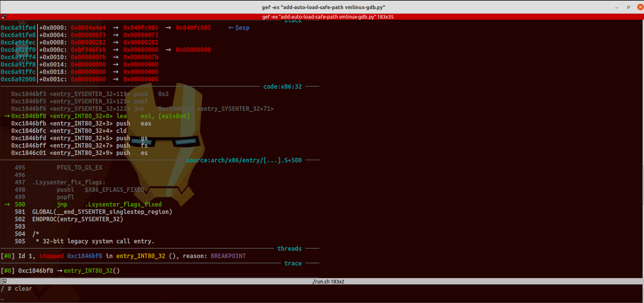The image size is (644, 303).
Task: Click the code:x86:32 section header
Action: pyautogui.click(x=282, y=87)
